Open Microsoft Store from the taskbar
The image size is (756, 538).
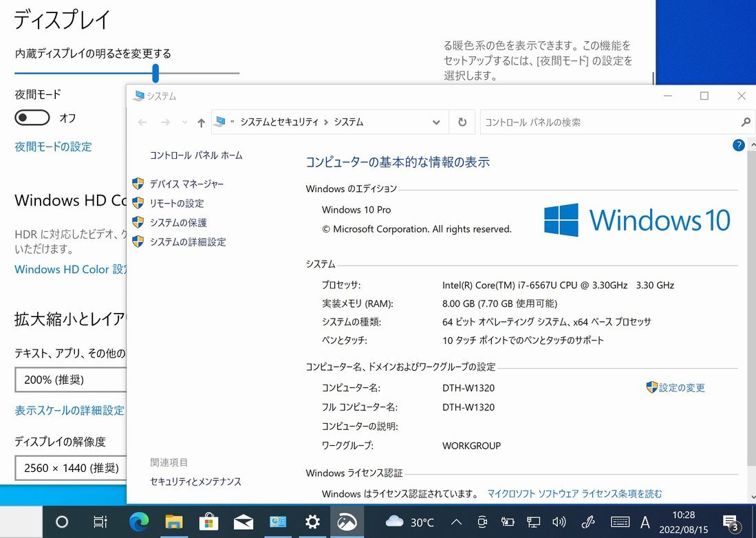pos(208,521)
